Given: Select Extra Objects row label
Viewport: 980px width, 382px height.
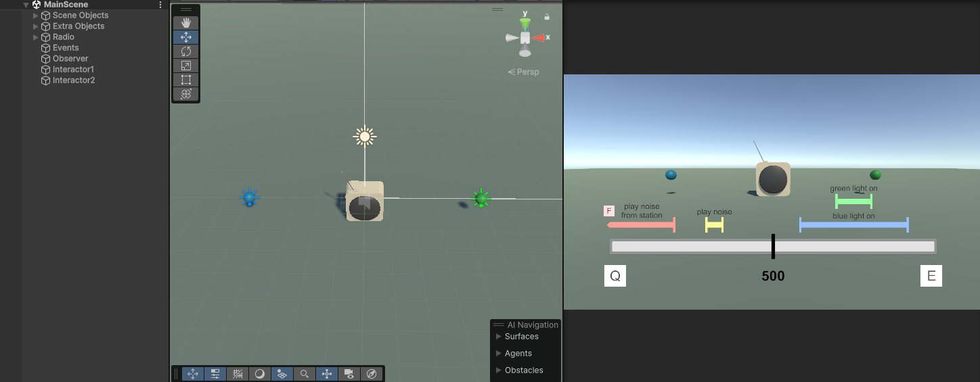Looking at the screenshot, I should (79, 26).
